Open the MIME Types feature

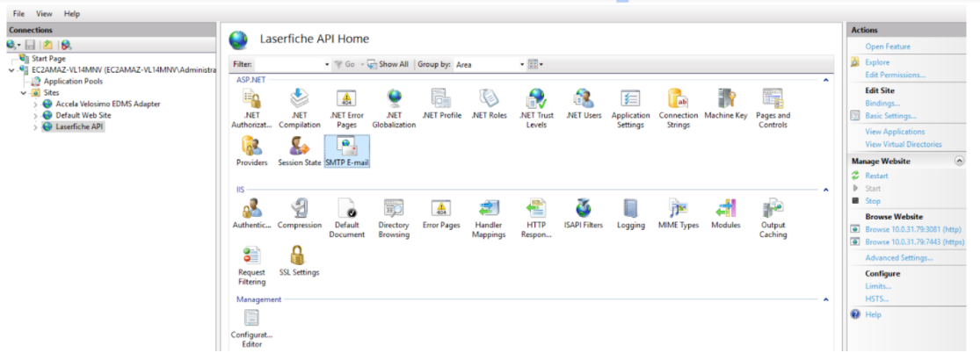pyautogui.click(x=679, y=214)
